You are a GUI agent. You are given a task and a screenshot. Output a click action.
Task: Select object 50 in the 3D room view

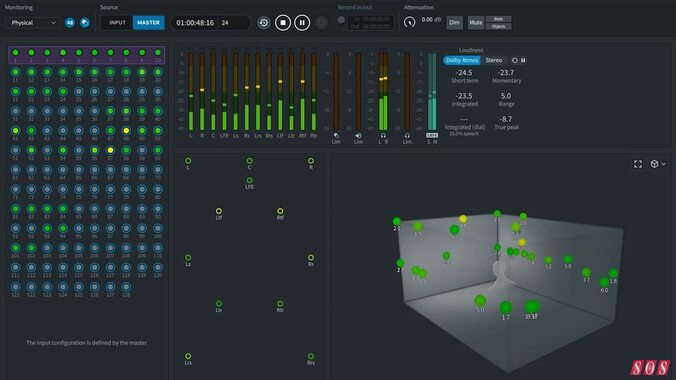tap(480, 301)
